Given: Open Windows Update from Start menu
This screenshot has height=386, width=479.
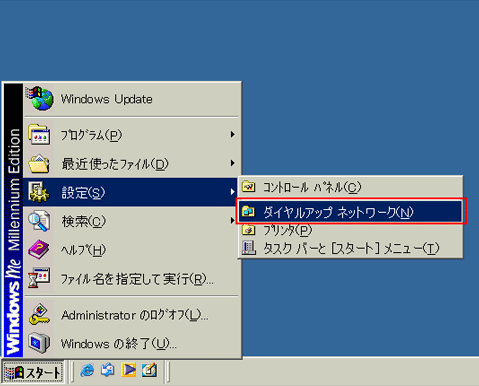Looking at the screenshot, I should pos(132,99).
